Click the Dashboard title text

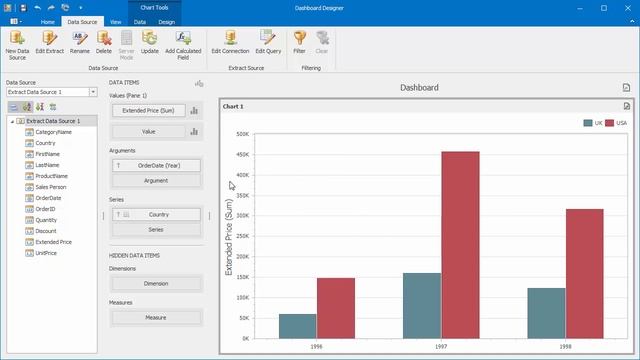419,88
